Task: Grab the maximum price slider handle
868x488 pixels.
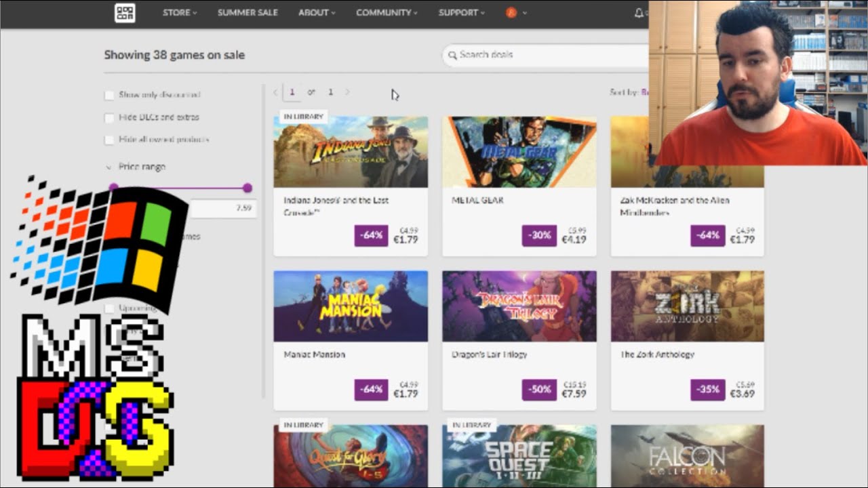Action: (248, 188)
